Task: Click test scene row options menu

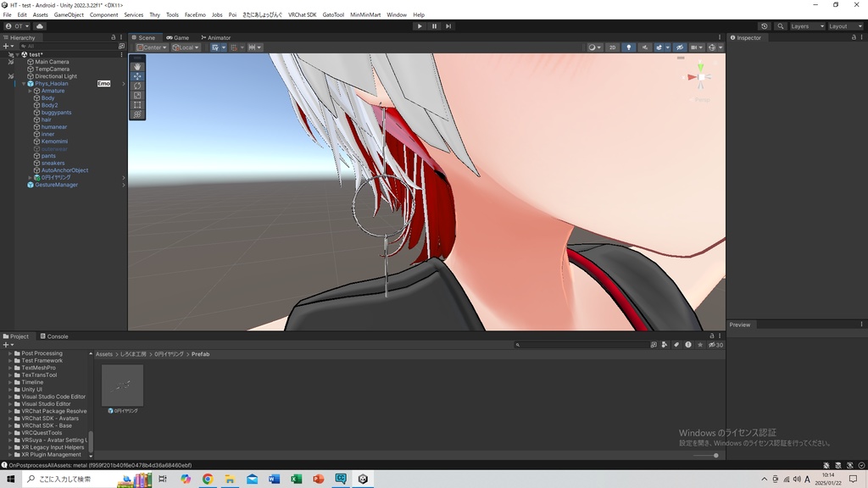Action: (121, 55)
